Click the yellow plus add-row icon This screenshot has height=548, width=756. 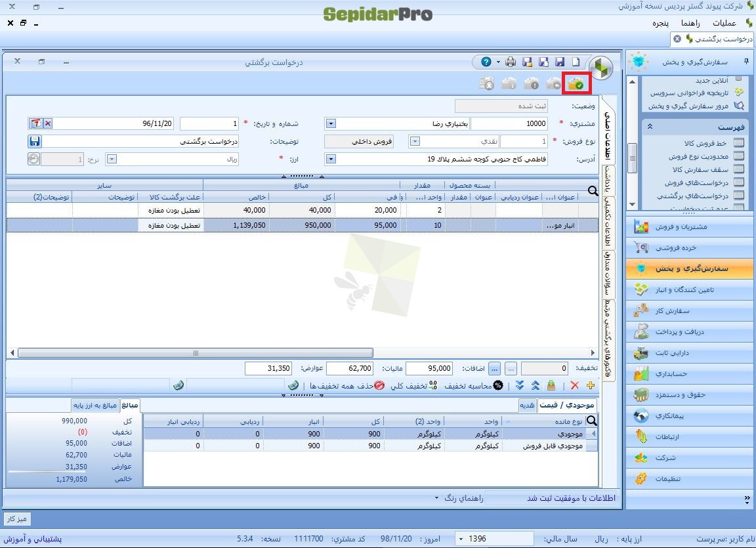[590, 386]
